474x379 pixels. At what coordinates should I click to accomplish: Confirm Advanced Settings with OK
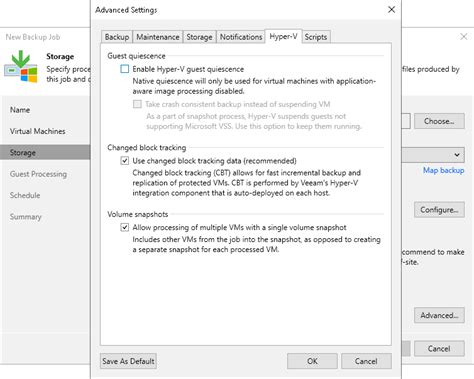[x=312, y=361]
